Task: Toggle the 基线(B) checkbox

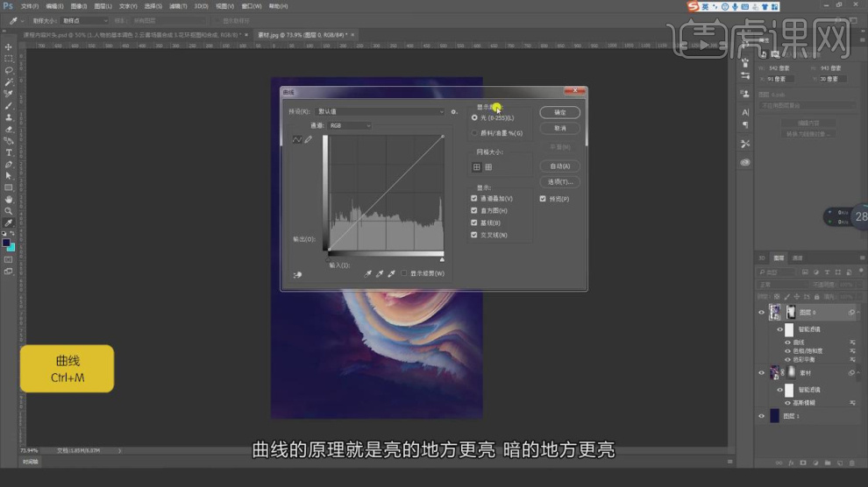Action: pos(473,222)
